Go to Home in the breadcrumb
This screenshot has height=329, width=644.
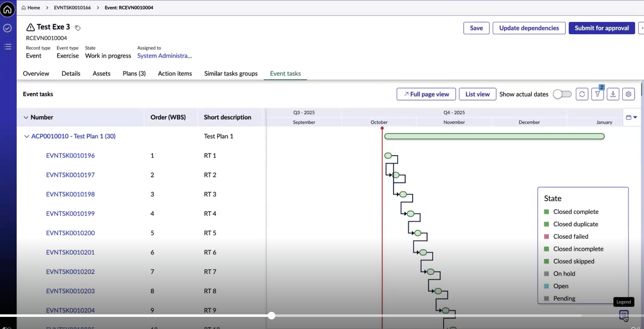31,7
